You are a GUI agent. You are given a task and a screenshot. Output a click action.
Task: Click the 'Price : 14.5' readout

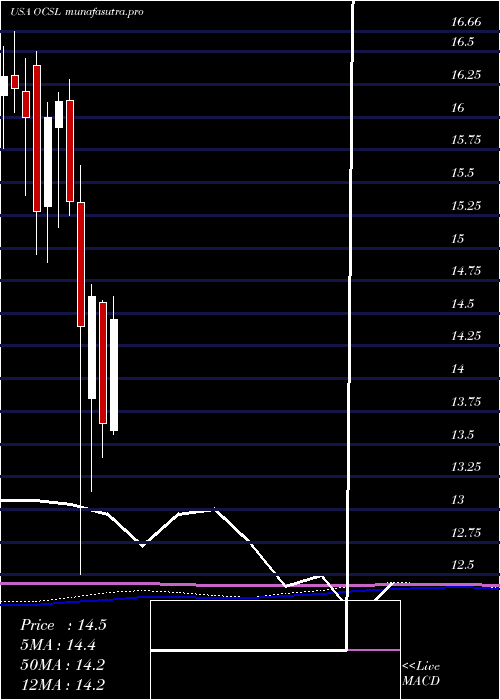[x=63, y=625]
